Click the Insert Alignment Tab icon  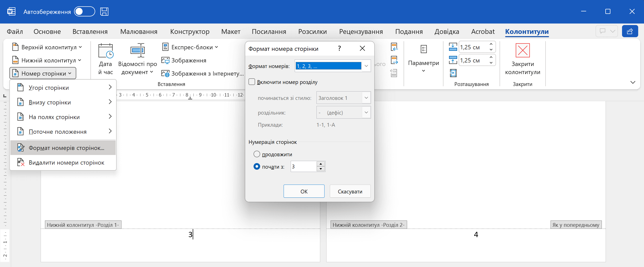pyautogui.click(x=453, y=73)
